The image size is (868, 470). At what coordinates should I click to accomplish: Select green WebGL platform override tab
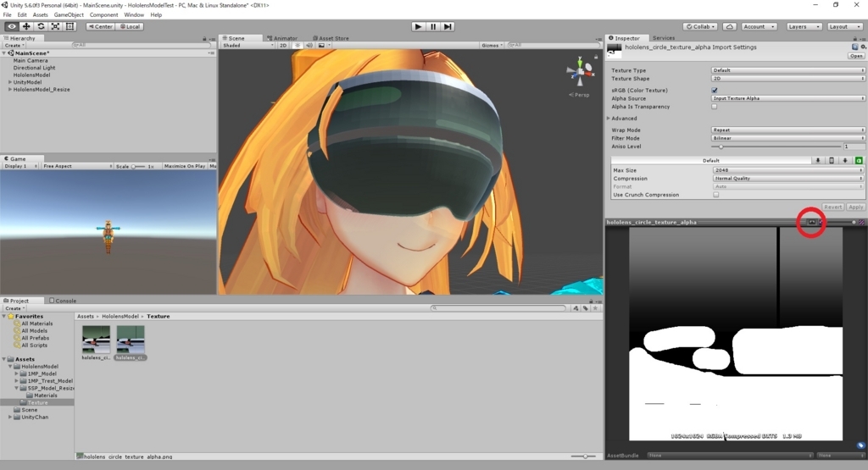click(x=859, y=160)
